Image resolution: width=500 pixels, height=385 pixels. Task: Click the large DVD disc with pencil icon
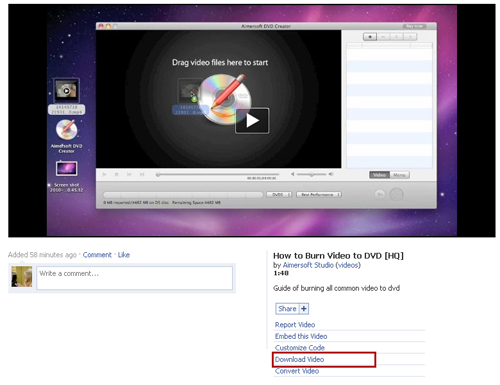pyautogui.click(x=225, y=99)
